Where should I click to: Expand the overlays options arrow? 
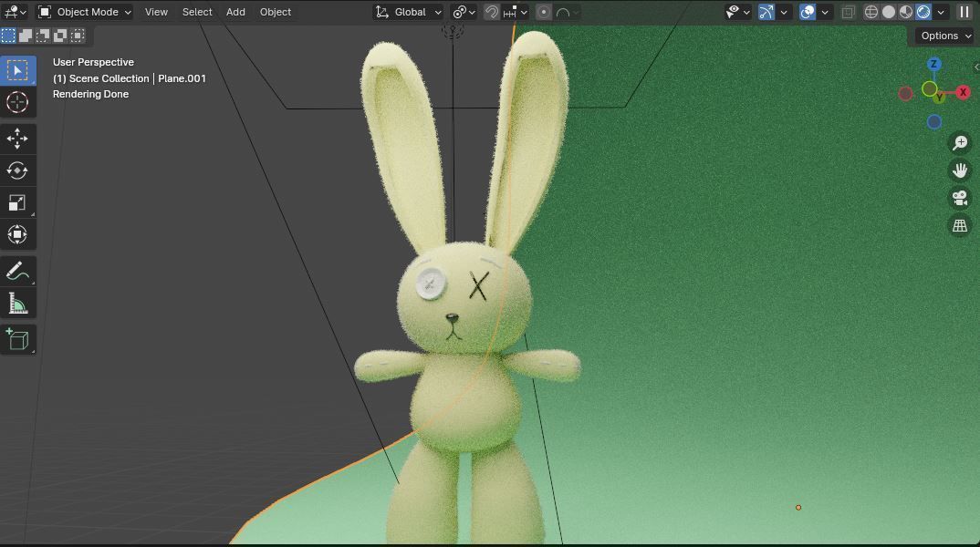pos(825,12)
